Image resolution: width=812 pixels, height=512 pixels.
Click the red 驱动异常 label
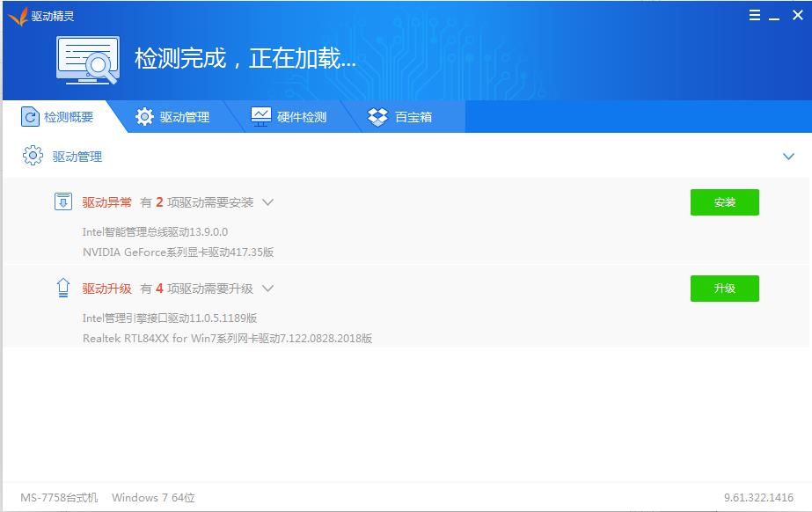pyautogui.click(x=106, y=202)
